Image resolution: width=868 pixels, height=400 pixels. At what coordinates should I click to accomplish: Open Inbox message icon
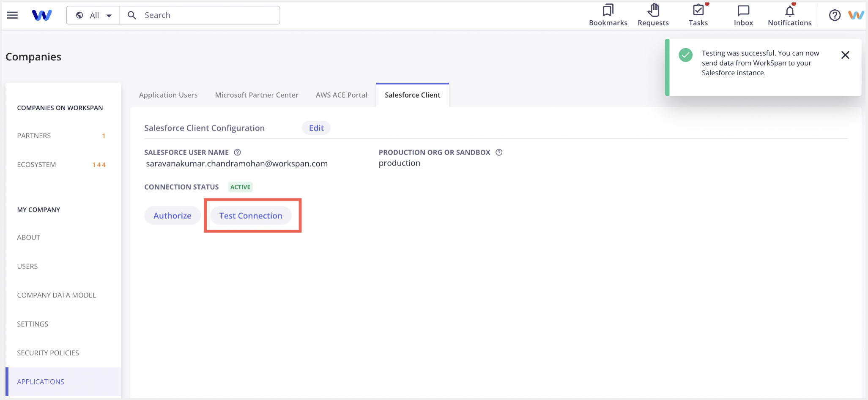click(x=743, y=15)
